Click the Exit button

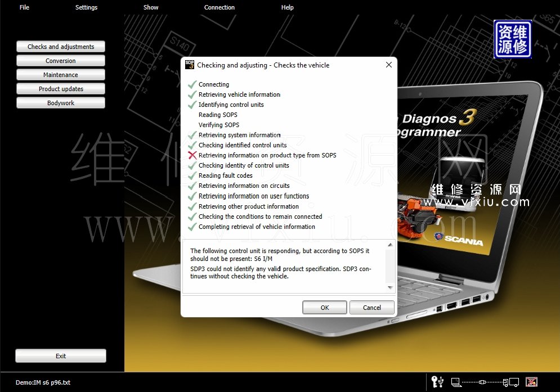click(61, 356)
